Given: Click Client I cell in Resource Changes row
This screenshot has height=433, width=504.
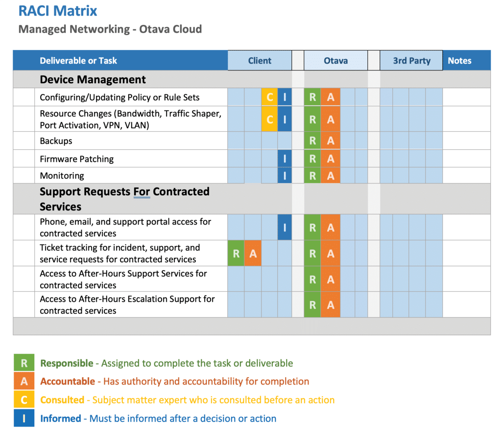Looking at the screenshot, I should pos(285,119).
